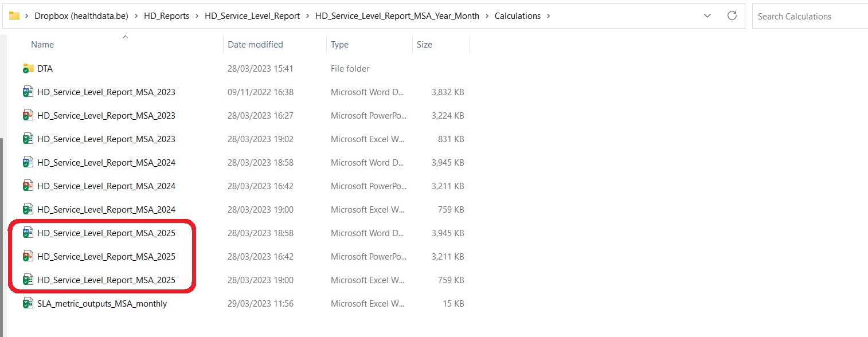Navigate to the HD_Service_Level_Report breadcrumb folder
The width and height of the screenshot is (868, 337).
pyautogui.click(x=252, y=16)
